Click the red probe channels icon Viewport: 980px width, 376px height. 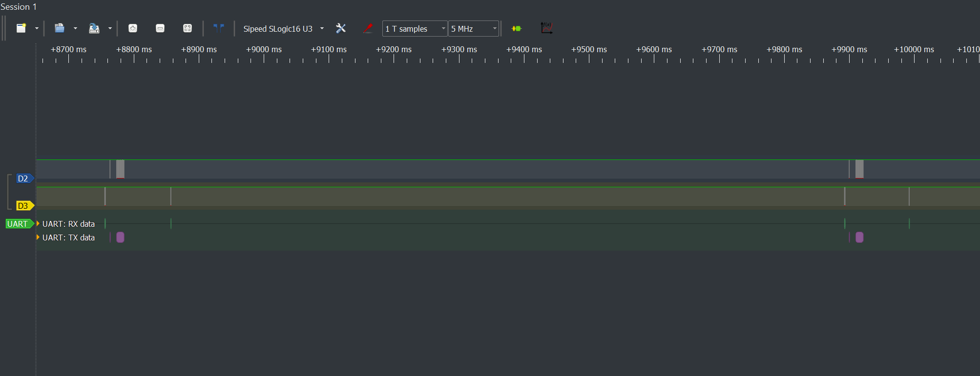[x=368, y=28]
